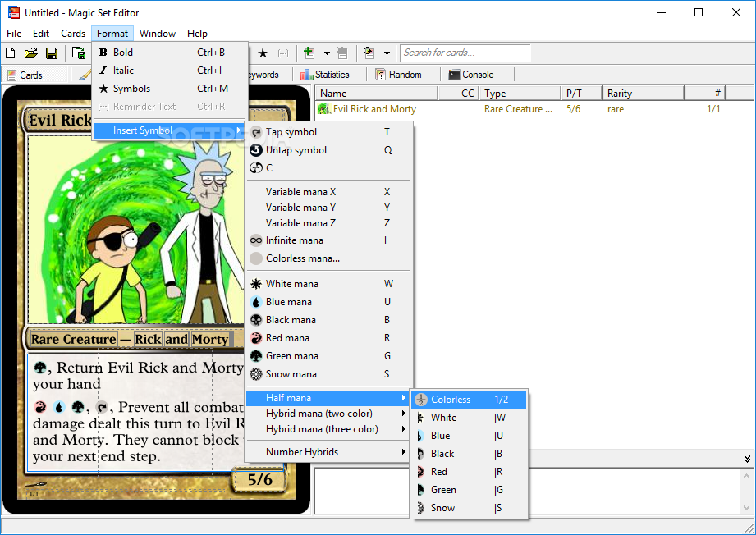
Task: Select the Insert Symbol submenu entry
Action: click(170, 130)
